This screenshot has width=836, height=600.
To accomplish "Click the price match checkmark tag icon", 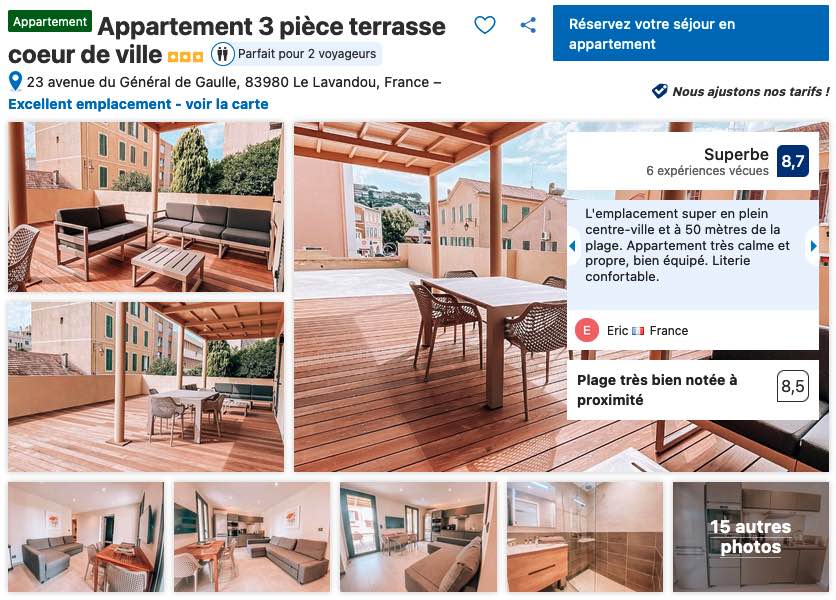I will click(x=660, y=91).
